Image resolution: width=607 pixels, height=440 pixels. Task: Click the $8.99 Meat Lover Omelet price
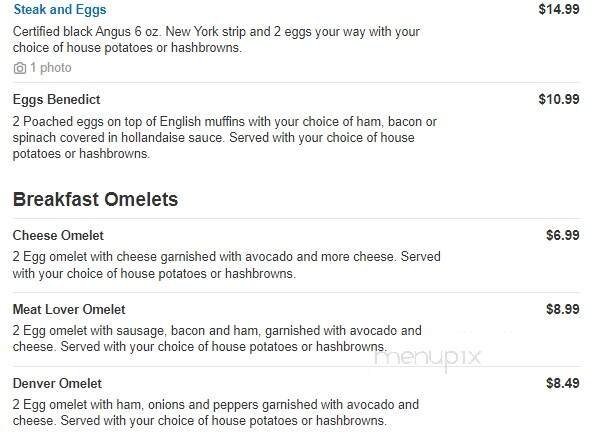coord(562,309)
